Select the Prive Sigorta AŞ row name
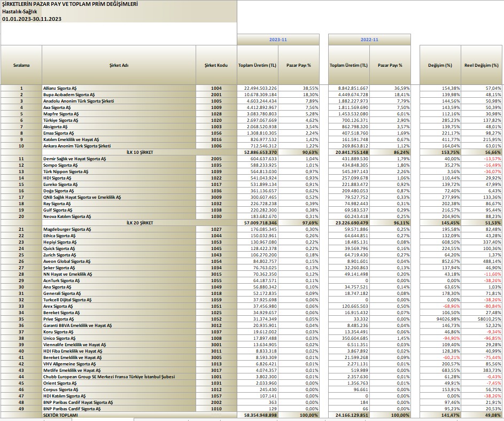 119,319
